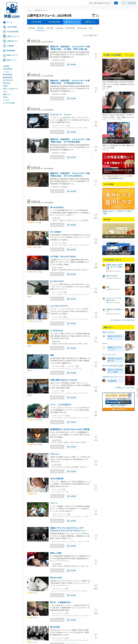Click the ALLTIME BEST sidebar link
The image size is (138, 644).
[x=8, y=80]
